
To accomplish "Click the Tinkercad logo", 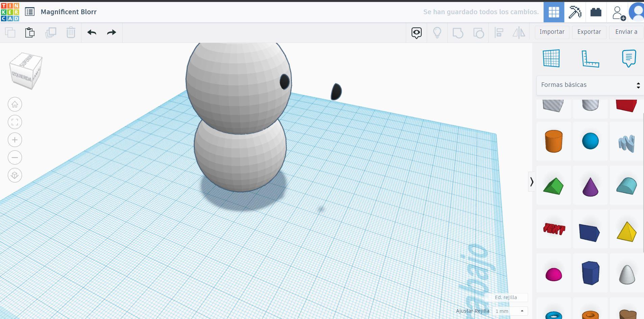I will [x=10, y=12].
